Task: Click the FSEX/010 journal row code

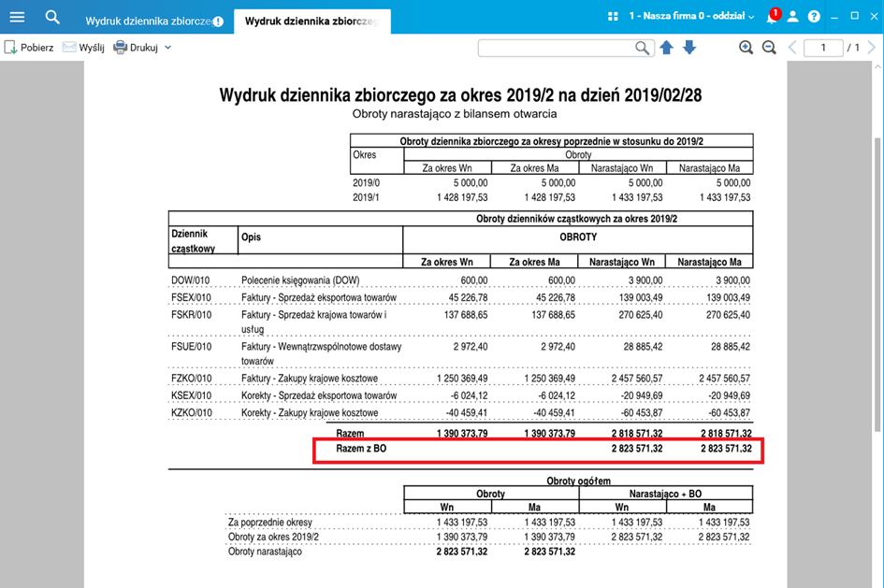Action: 191,297
